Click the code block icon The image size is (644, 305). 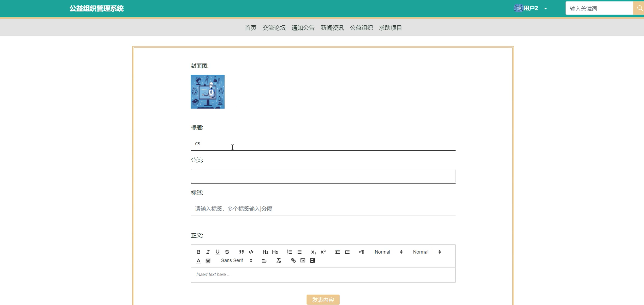pyautogui.click(x=251, y=252)
